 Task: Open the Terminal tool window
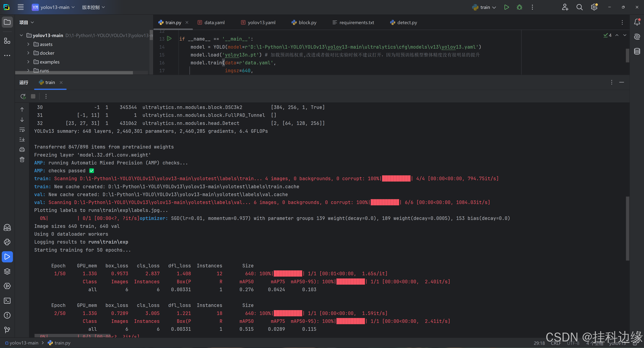tap(7, 301)
